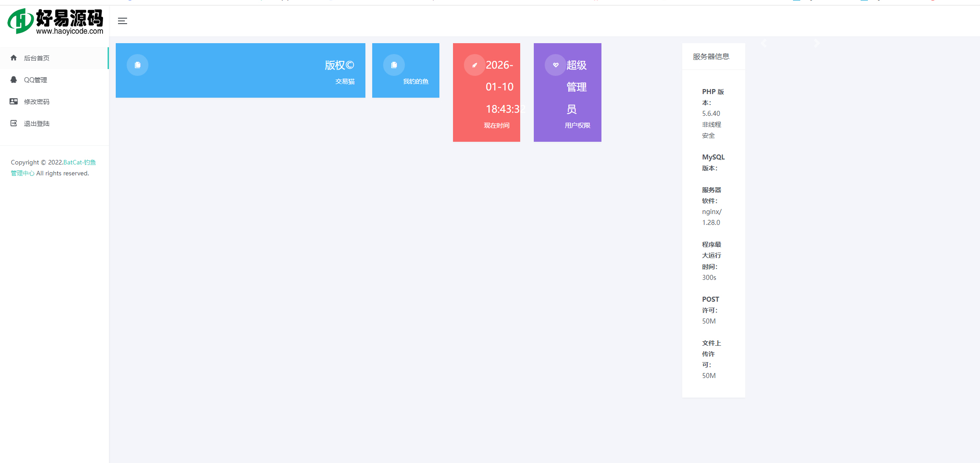The height and width of the screenshot is (463, 980).
Task: Click the left chevron arrow above server panel
Action: (x=764, y=43)
